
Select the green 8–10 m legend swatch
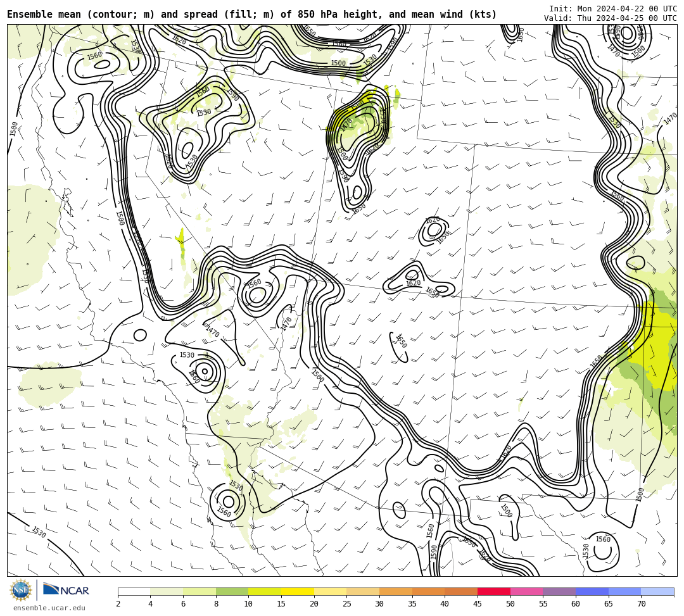point(232,591)
